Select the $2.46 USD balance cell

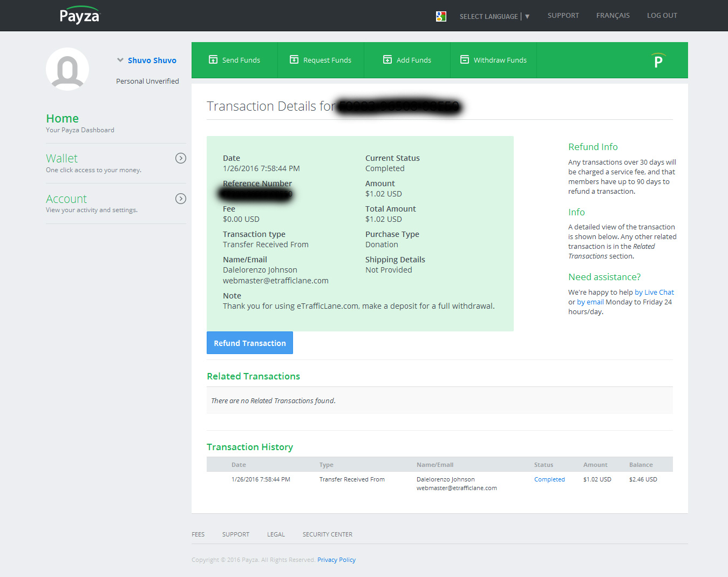tap(643, 479)
